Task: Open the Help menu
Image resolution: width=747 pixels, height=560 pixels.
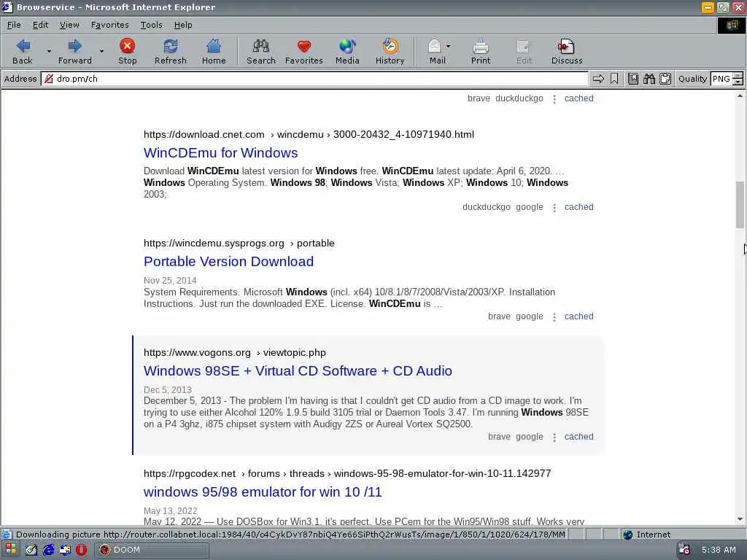Action: click(183, 25)
